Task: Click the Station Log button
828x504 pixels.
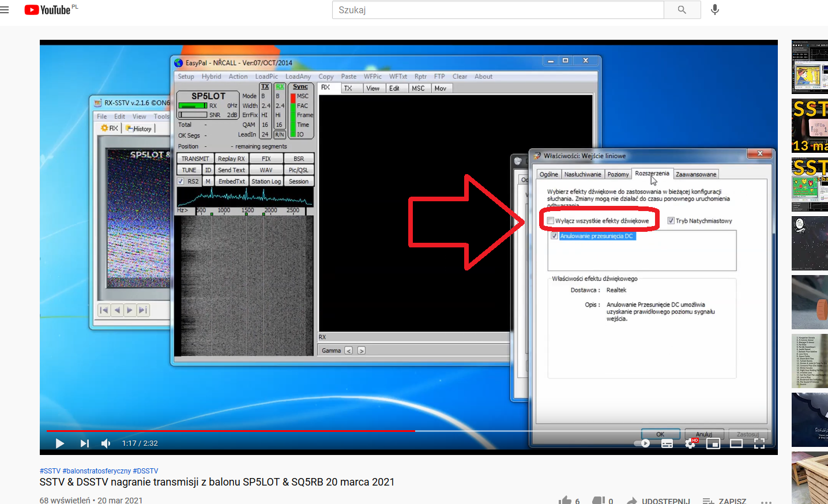Action: pyautogui.click(x=266, y=182)
